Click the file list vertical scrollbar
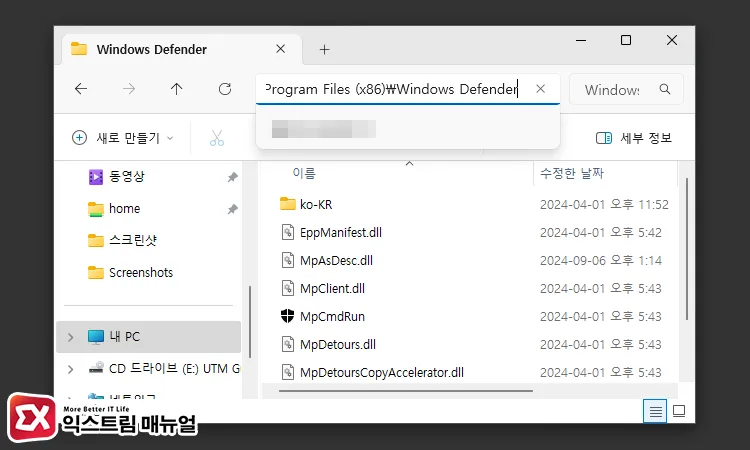Image resolution: width=750 pixels, height=450 pixels. point(687,249)
